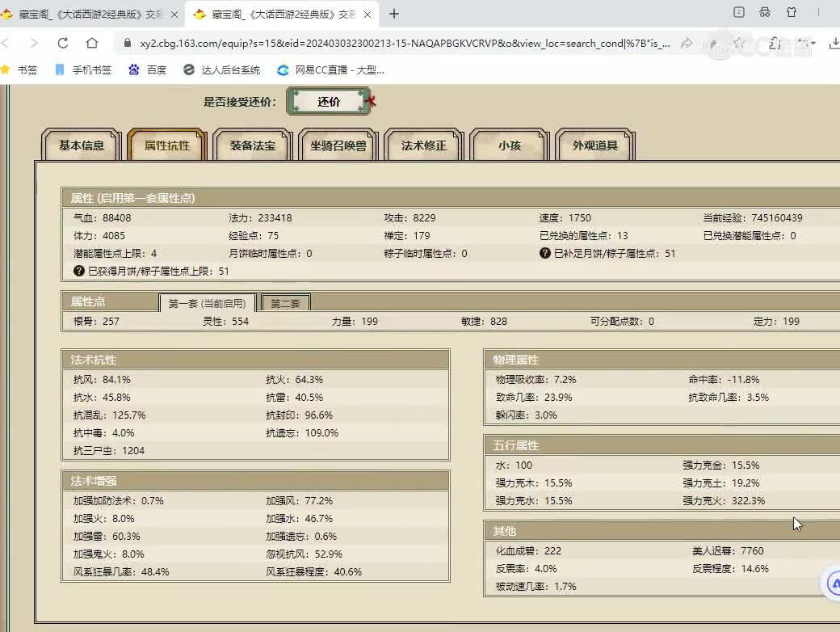840x632 pixels.
Task: Open the 达人后台系统 bookmark
Action: pos(221,70)
